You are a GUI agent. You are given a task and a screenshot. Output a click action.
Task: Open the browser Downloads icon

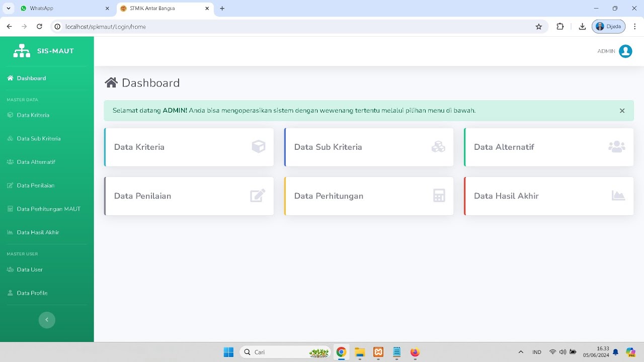[582, 27]
